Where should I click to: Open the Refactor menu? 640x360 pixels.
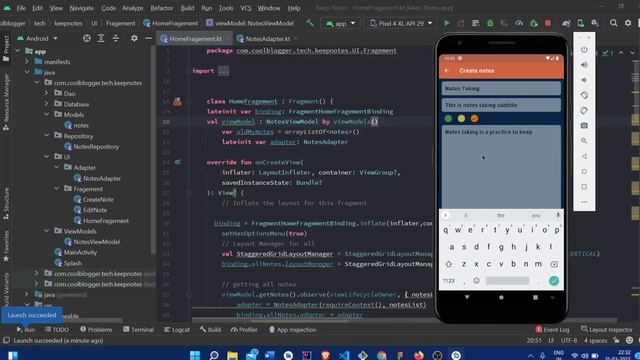162,8
